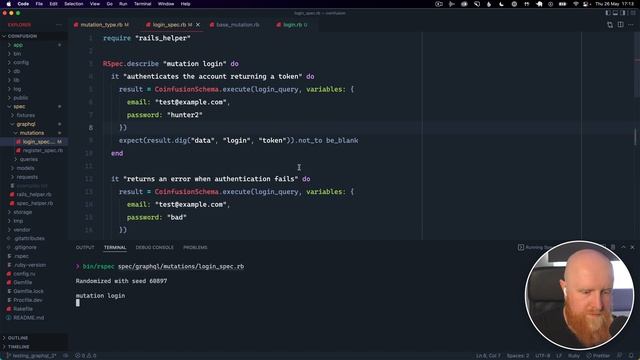This screenshot has width=640, height=360.
Task: Toggle secondary side bar layout icon
Action: pyautogui.click(x=623, y=13)
